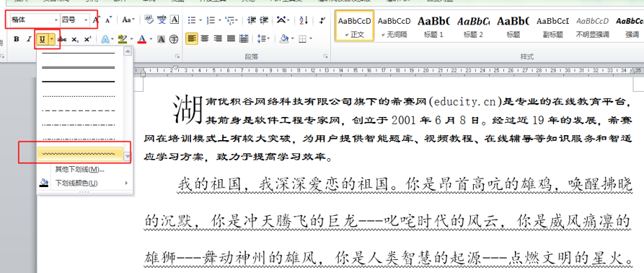
Task: Open the Phonetic Guide (wén) tool
Action: pos(162,19)
